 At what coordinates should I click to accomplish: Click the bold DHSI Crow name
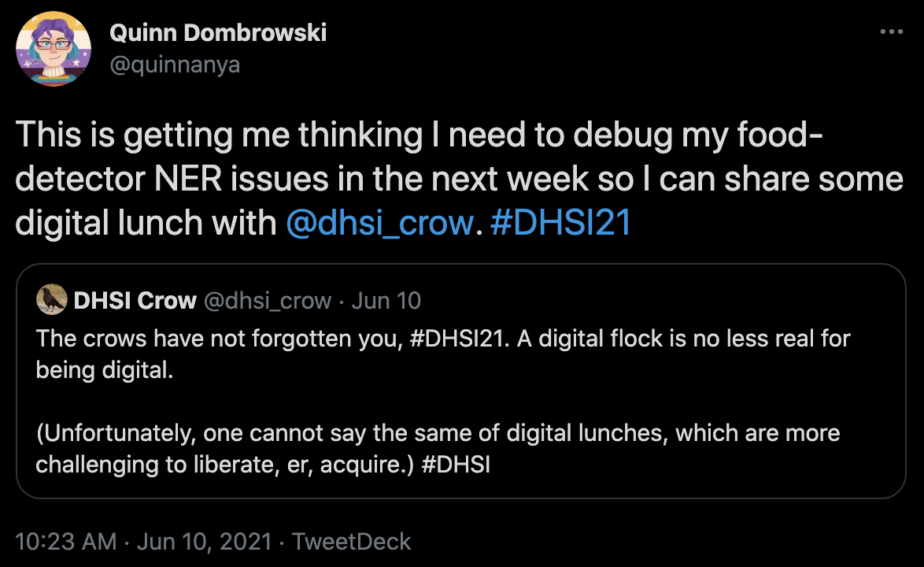135,300
